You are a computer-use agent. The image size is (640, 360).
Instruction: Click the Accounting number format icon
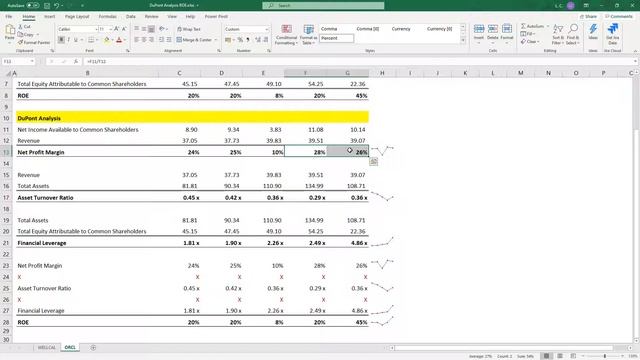tap(228, 40)
